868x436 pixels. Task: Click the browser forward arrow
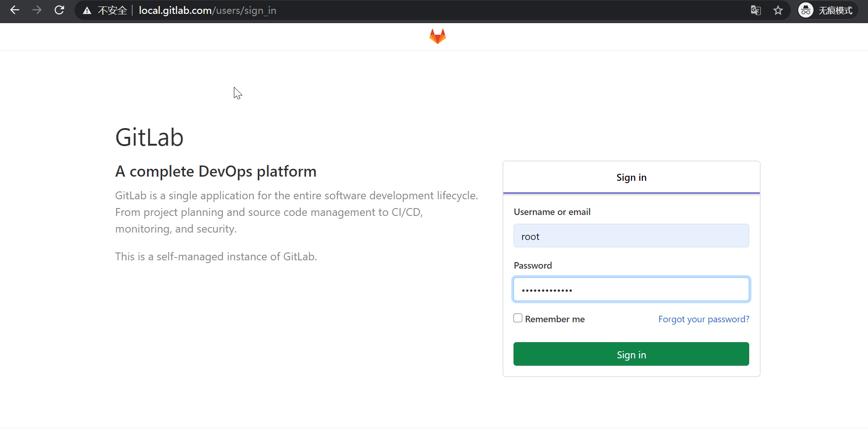(37, 10)
